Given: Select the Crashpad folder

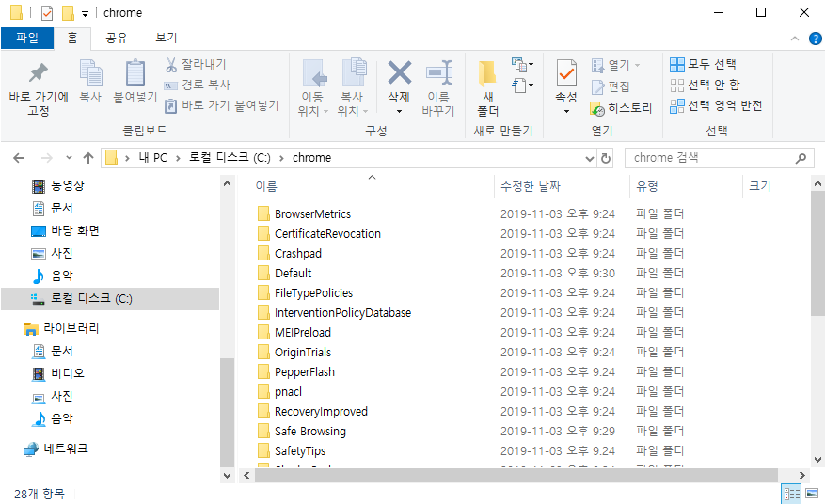Looking at the screenshot, I should coord(298,254).
